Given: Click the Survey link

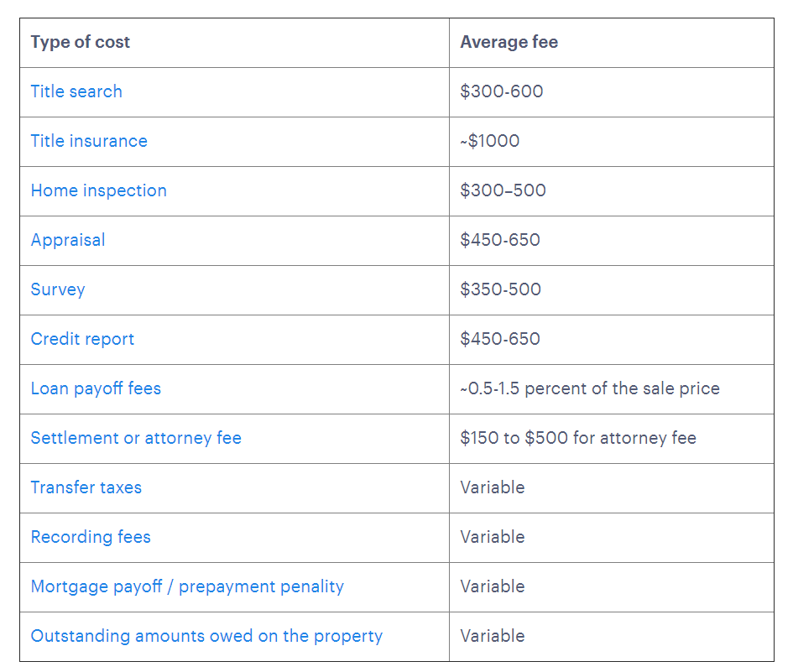Looking at the screenshot, I should (x=58, y=289).
